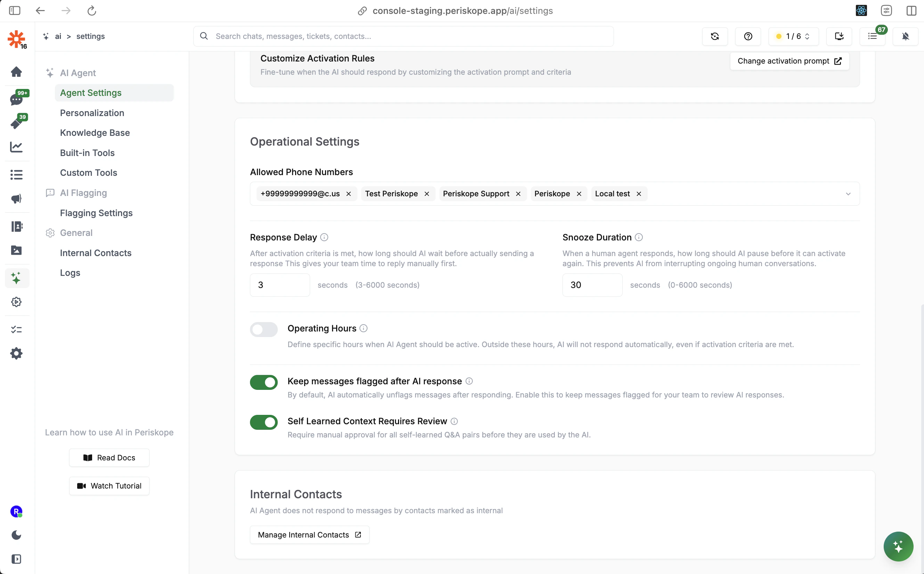Remove the Local test phone number chip
The image size is (924, 574).
click(x=638, y=194)
